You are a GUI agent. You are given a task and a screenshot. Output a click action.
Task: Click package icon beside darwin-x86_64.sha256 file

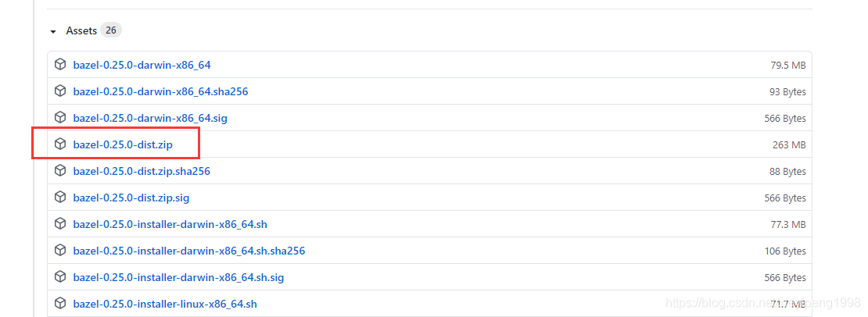pos(59,91)
